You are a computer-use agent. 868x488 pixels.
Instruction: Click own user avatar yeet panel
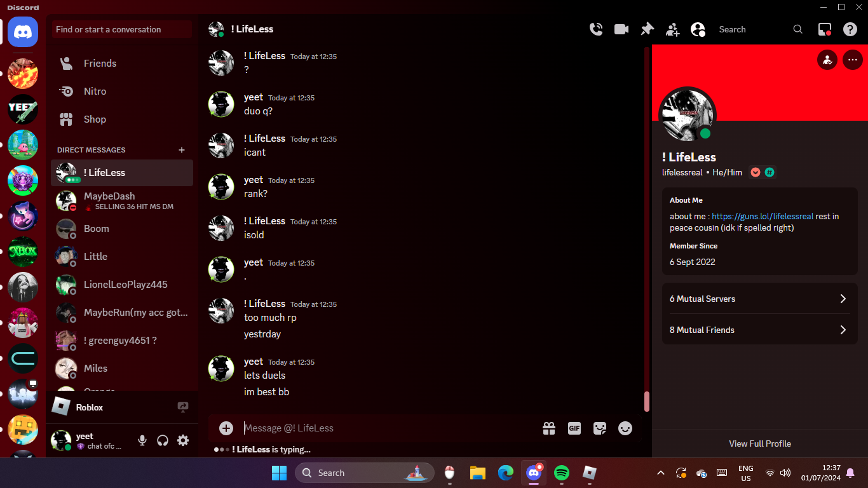pyautogui.click(x=62, y=440)
